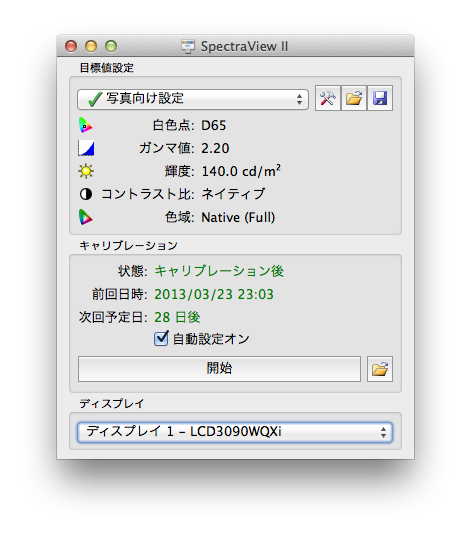Click the date 2013/03/23 23:03
Image resolution: width=471 pixels, height=538 pixels.
(x=214, y=294)
